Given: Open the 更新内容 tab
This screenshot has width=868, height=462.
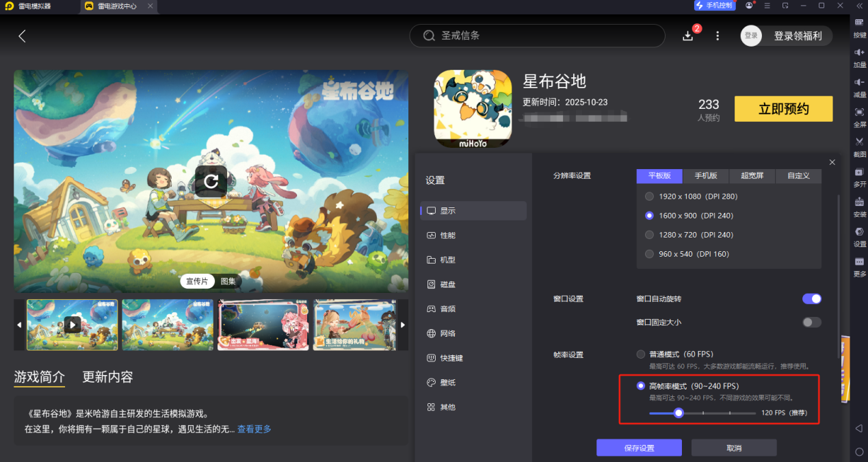Looking at the screenshot, I should [x=106, y=376].
